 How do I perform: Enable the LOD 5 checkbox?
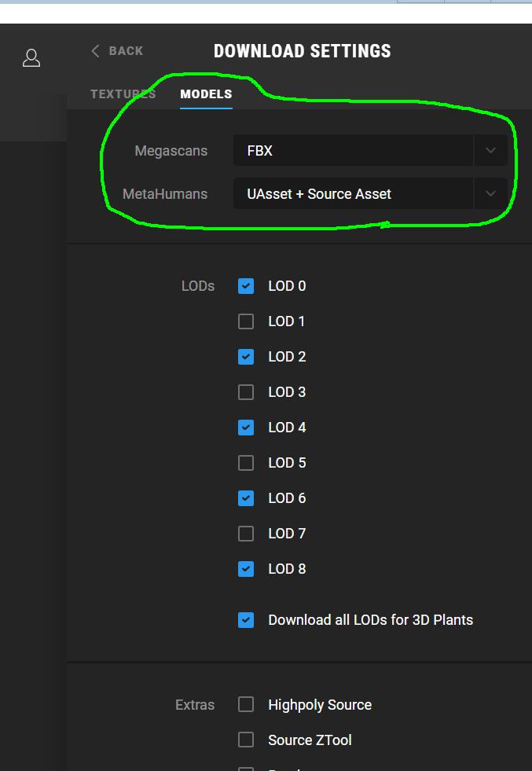246,463
